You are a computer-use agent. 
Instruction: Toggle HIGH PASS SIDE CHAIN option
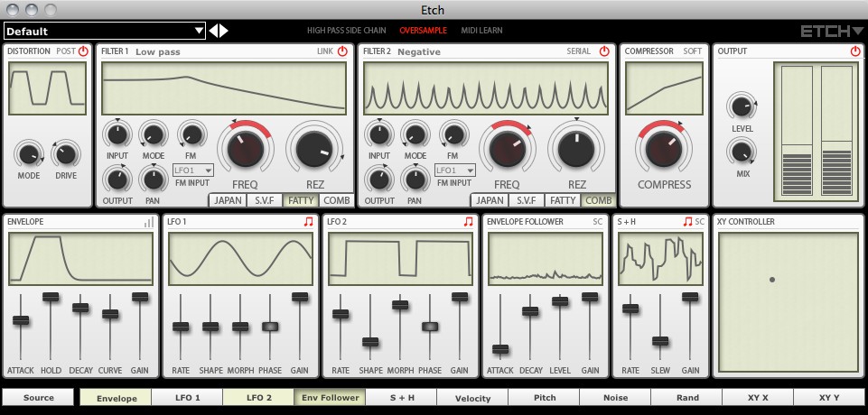(347, 31)
